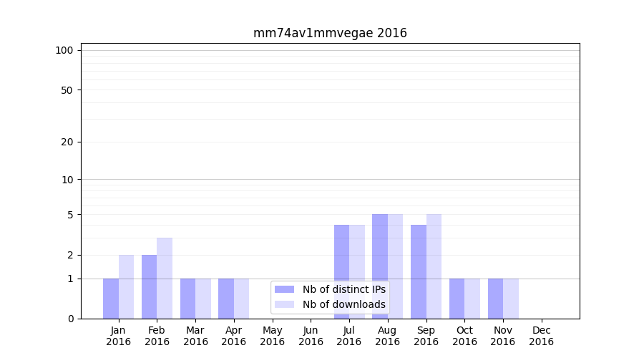Click the Oct 2016 distinct IPs bar

click(x=457, y=299)
